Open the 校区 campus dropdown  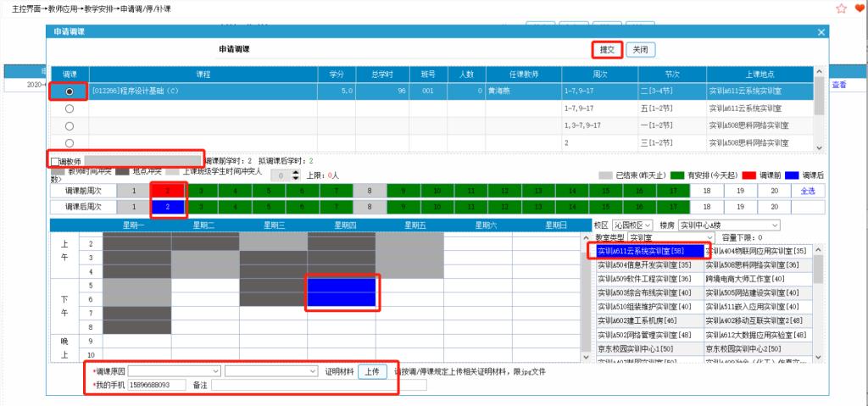click(x=633, y=225)
